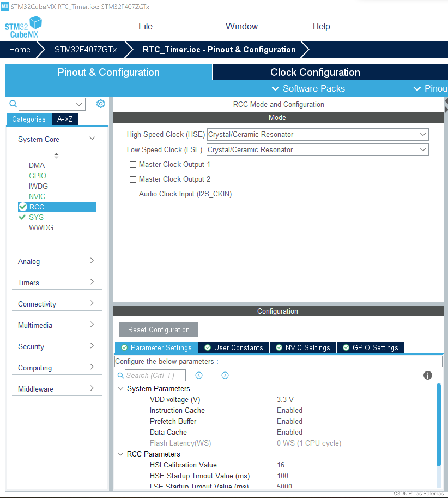Open the Help menu
This screenshot has width=448, height=498.
click(x=321, y=26)
